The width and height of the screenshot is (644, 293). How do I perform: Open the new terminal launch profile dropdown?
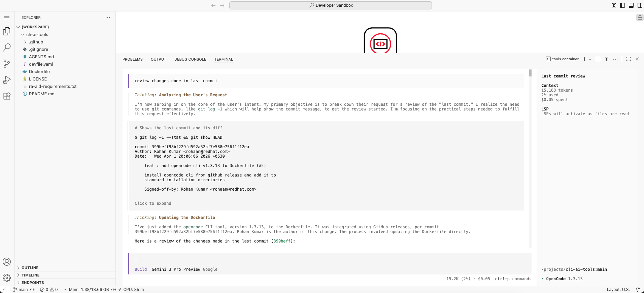click(x=590, y=59)
